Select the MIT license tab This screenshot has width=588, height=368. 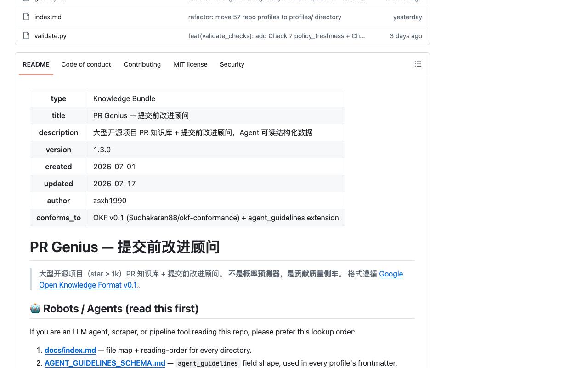click(x=191, y=64)
